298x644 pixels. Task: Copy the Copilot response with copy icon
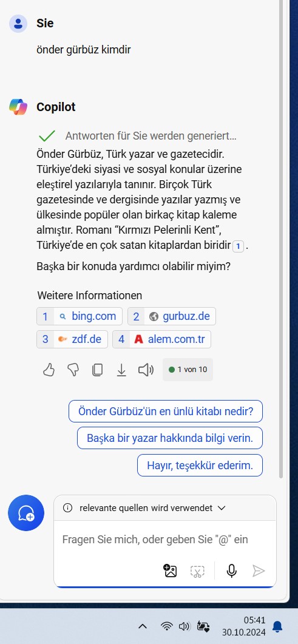(x=97, y=370)
